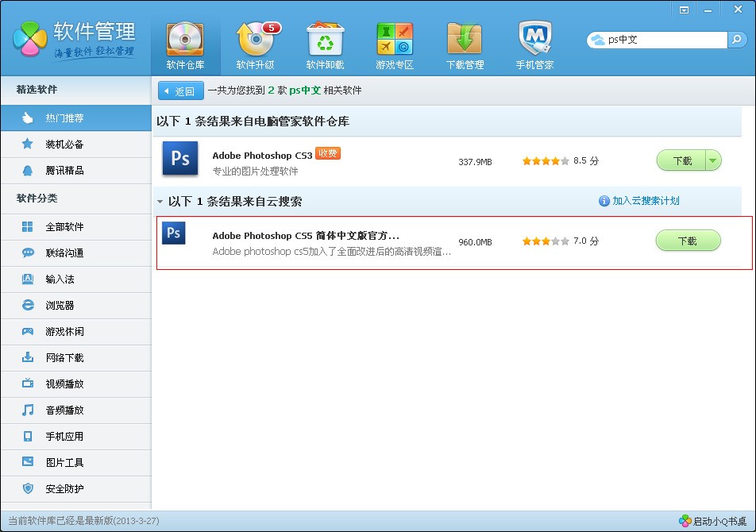Collapse the cloud search results section
756x532 pixels.
coord(160,202)
